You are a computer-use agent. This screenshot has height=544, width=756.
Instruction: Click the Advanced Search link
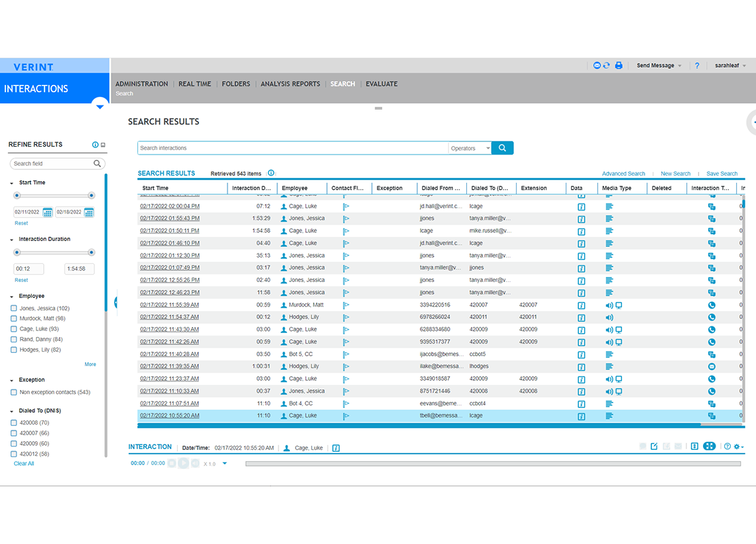pos(623,173)
